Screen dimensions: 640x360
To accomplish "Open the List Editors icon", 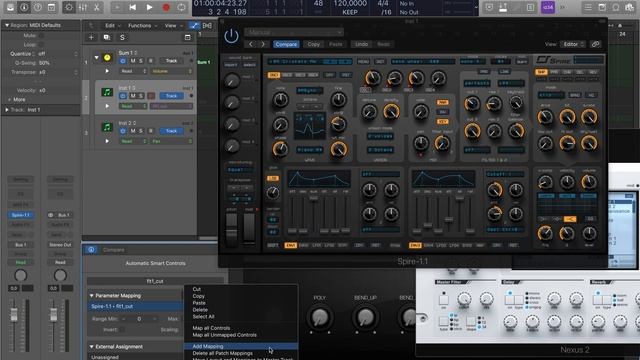I will (588, 7).
